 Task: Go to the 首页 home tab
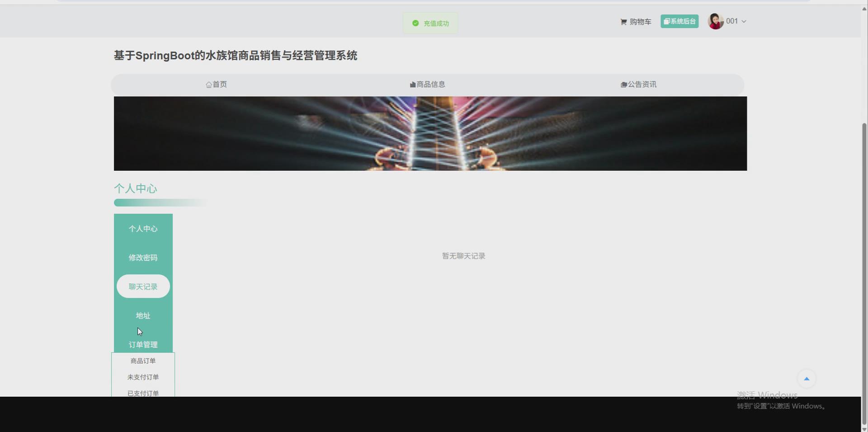(216, 85)
